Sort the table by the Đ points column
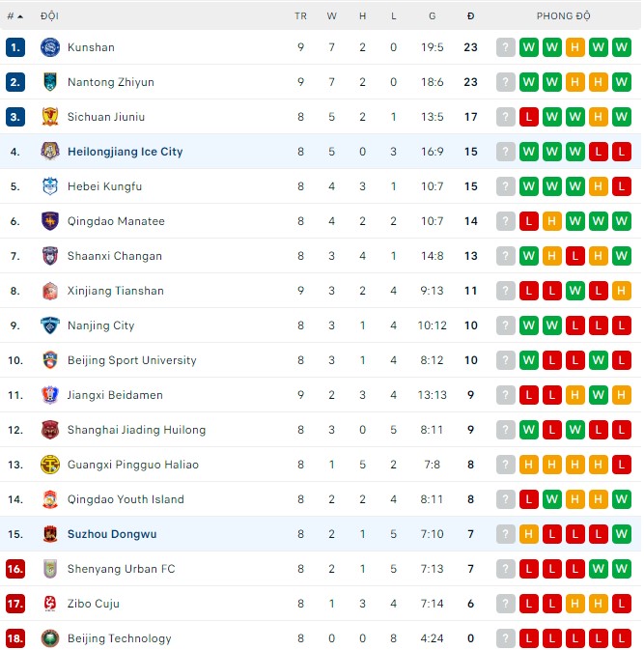The width and height of the screenshot is (644, 650). click(470, 16)
